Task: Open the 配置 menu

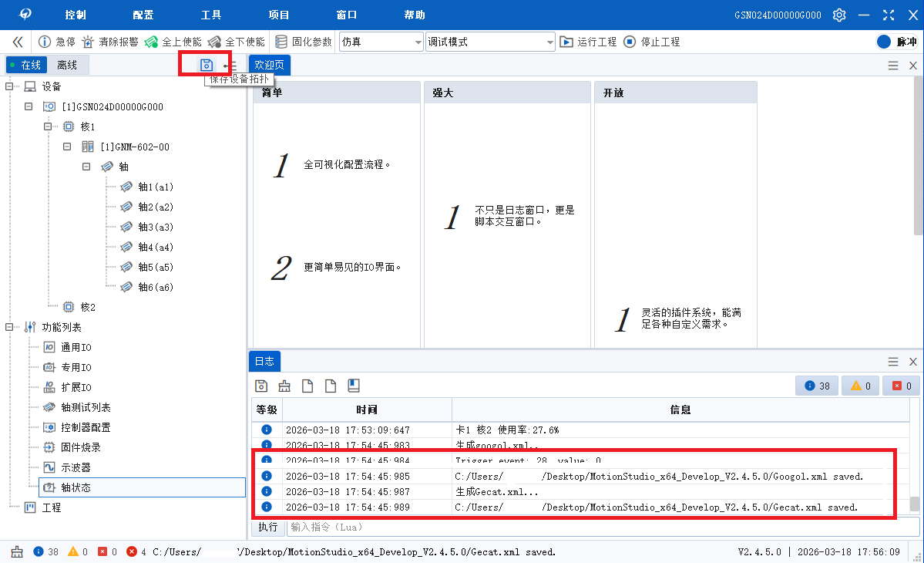Action: click(143, 15)
